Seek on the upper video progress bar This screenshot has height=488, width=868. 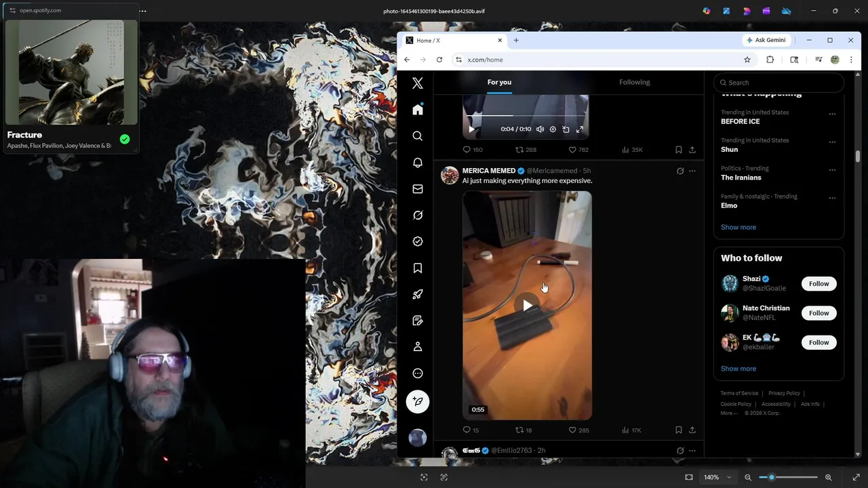point(526,117)
